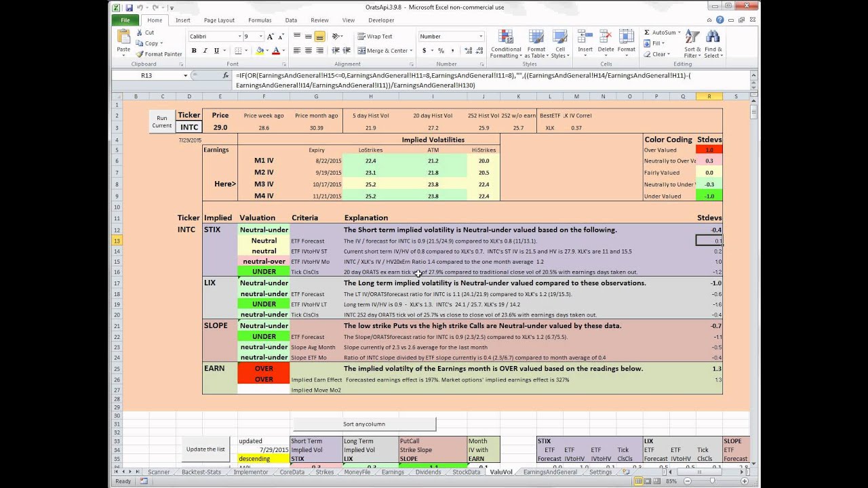
Task: Open the font size dropdown
Action: 260,37
